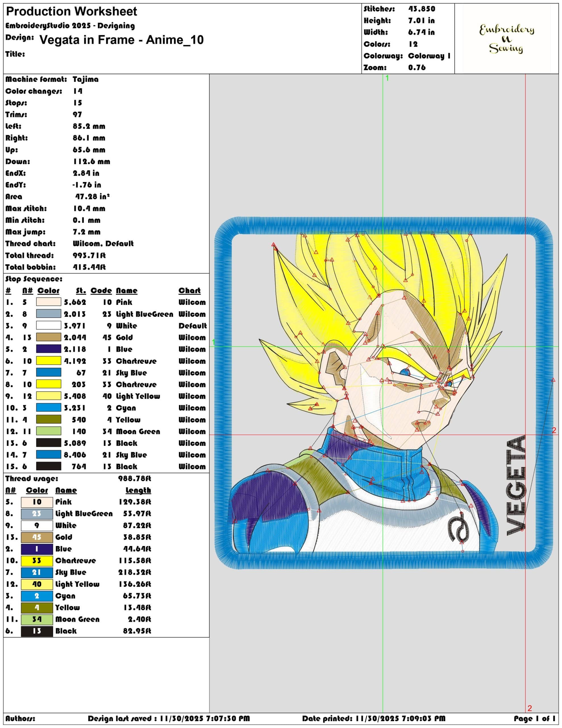Click the 'St.' column header
The height and width of the screenshot is (728, 562).
pyautogui.click(x=81, y=290)
